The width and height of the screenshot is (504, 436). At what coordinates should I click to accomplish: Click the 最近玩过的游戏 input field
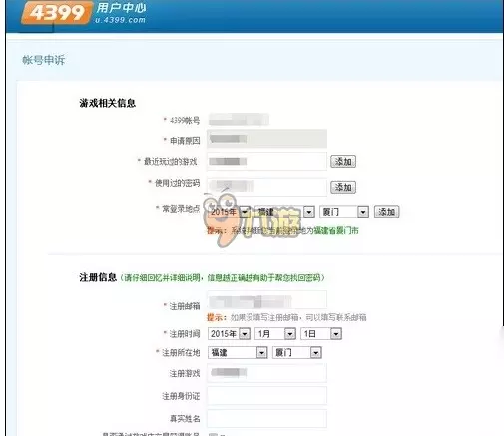coord(266,162)
